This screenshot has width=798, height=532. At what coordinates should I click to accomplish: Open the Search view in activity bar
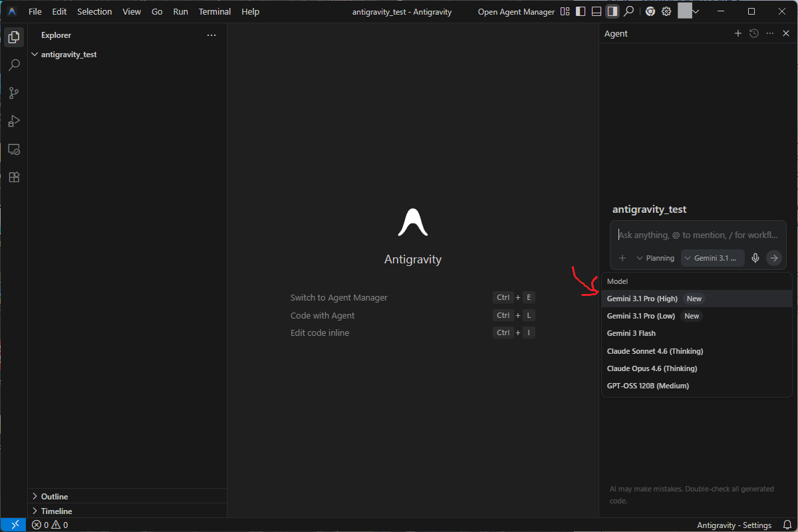tap(14, 65)
